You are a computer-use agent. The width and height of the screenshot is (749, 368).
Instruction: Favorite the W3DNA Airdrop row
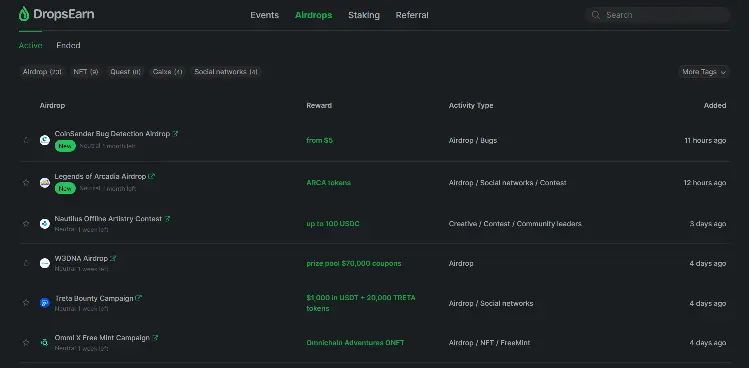26,263
